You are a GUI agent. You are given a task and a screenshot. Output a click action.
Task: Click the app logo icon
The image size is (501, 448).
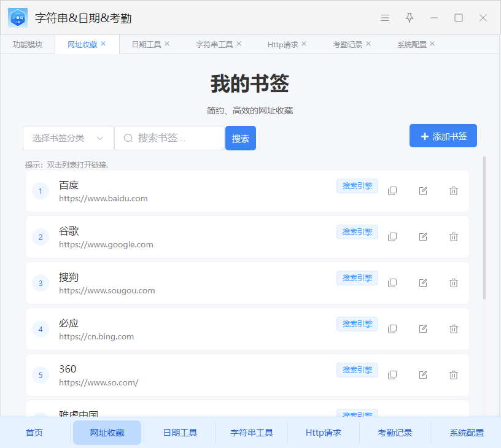[x=18, y=18]
